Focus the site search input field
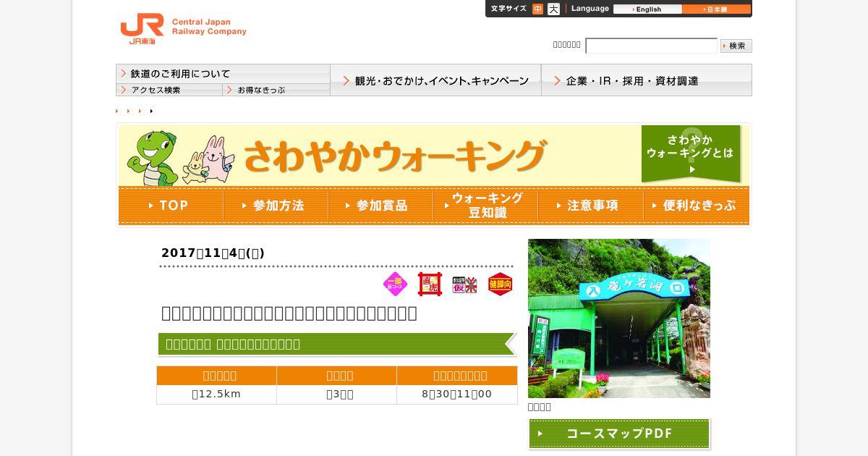The width and height of the screenshot is (868, 456). 651,46
